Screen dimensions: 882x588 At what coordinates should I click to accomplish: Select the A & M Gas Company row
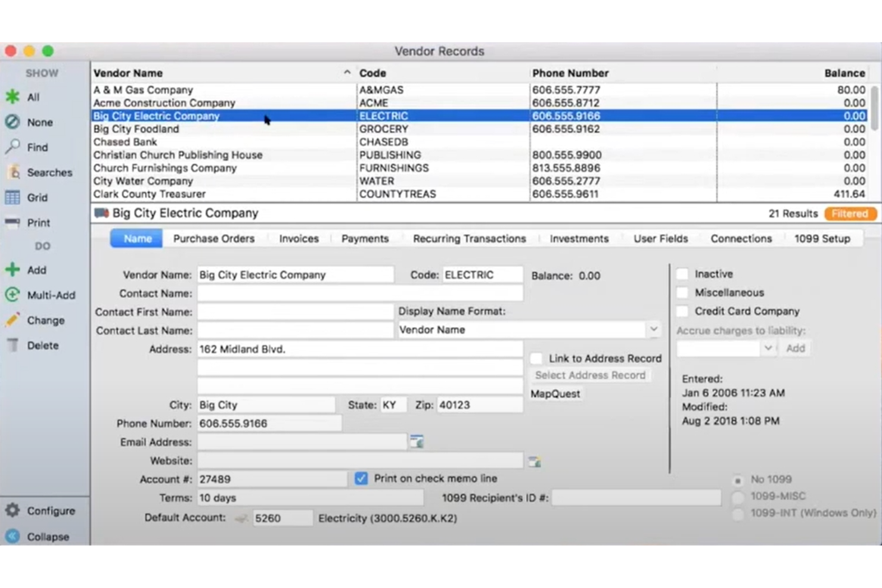click(x=480, y=90)
